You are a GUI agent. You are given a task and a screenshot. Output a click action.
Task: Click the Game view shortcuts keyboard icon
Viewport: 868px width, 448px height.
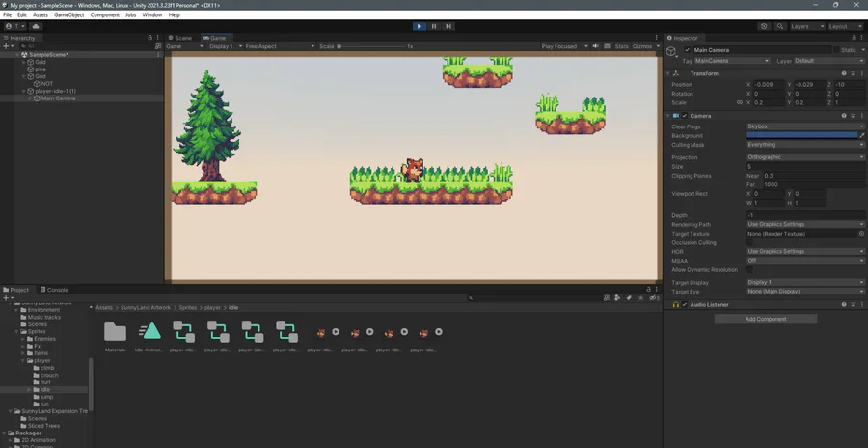tap(608, 46)
